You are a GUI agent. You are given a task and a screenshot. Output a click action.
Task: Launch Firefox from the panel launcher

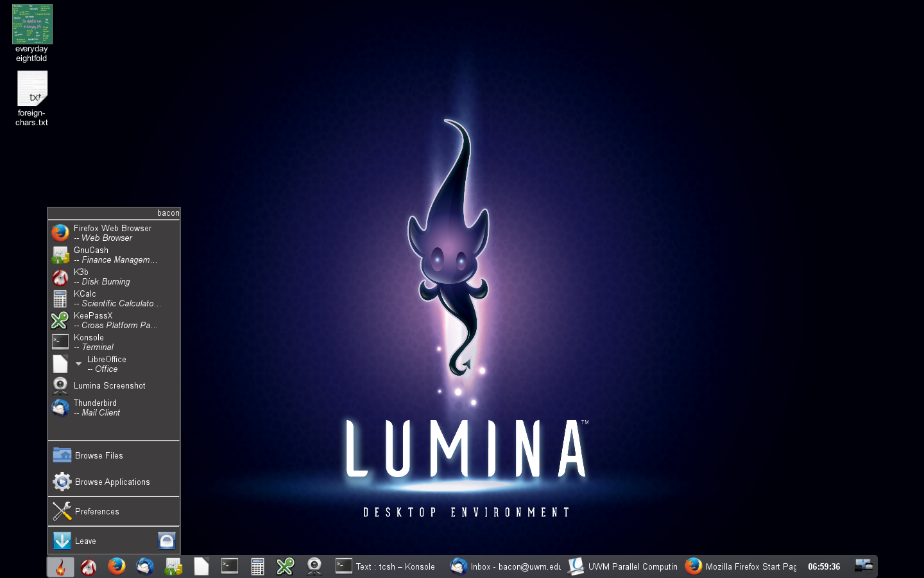(117, 566)
